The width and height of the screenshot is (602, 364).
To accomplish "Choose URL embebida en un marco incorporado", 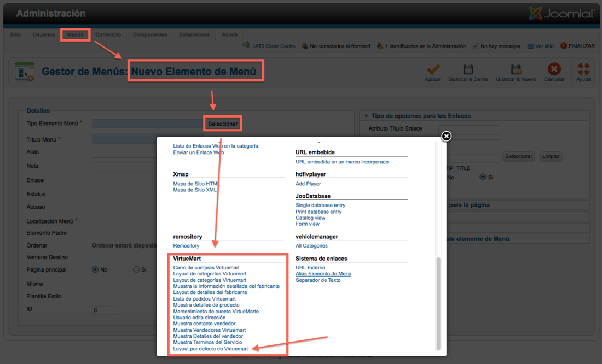I will click(341, 162).
